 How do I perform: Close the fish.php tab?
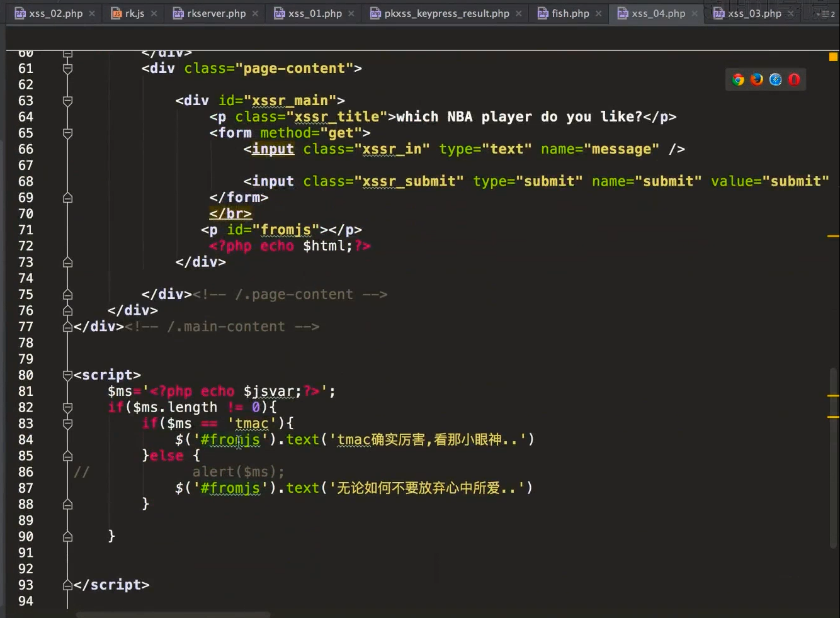[x=598, y=13]
